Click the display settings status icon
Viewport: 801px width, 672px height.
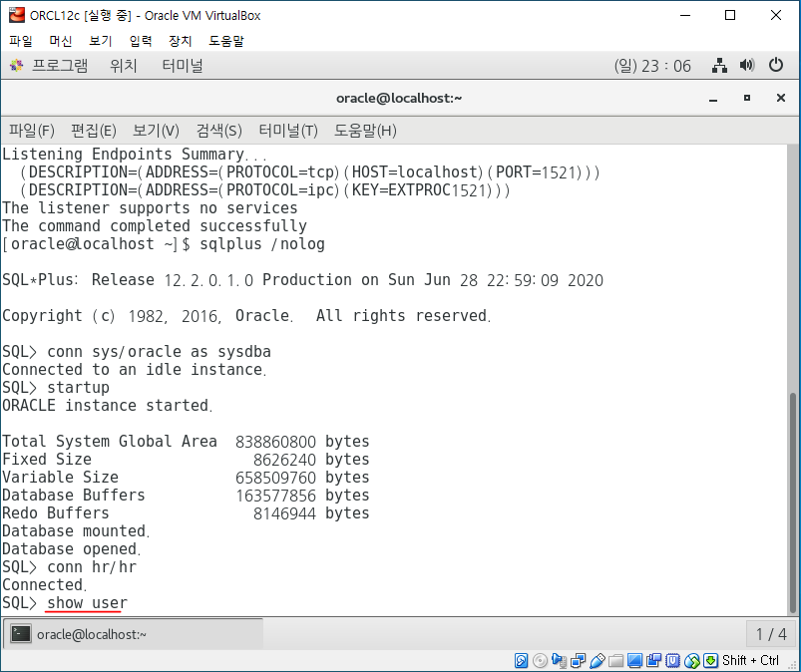pyautogui.click(x=634, y=660)
